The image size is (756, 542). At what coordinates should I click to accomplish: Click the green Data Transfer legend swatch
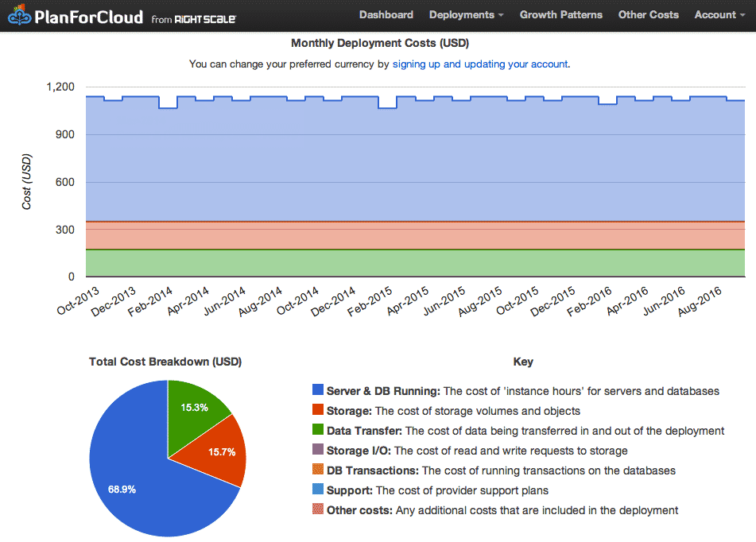318,431
